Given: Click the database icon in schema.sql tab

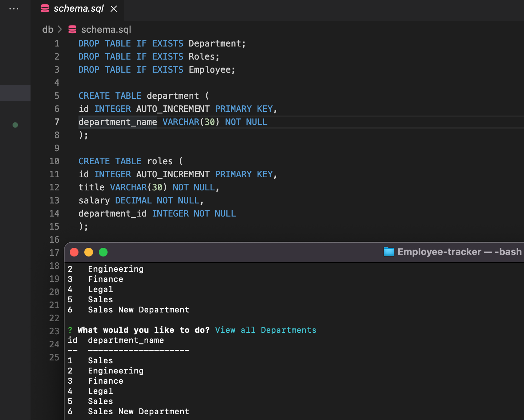Looking at the screenshot, I should (x=45, y=8).
